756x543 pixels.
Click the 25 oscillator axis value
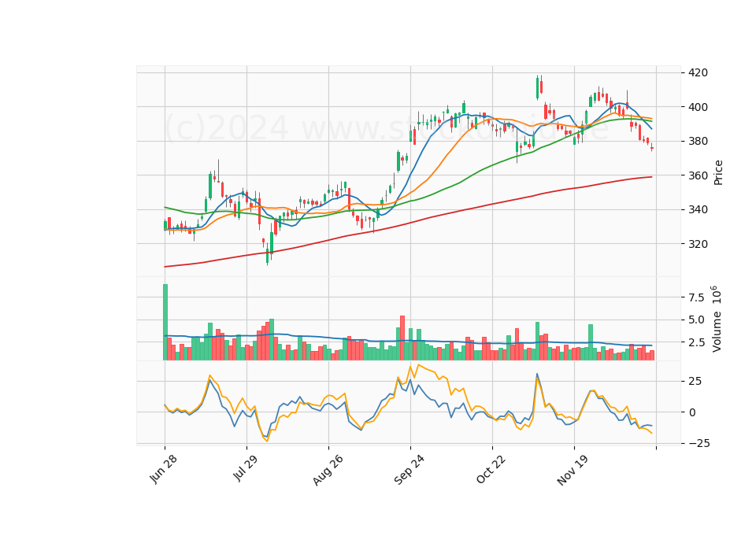pyautogui.click(x=695, y=382)
